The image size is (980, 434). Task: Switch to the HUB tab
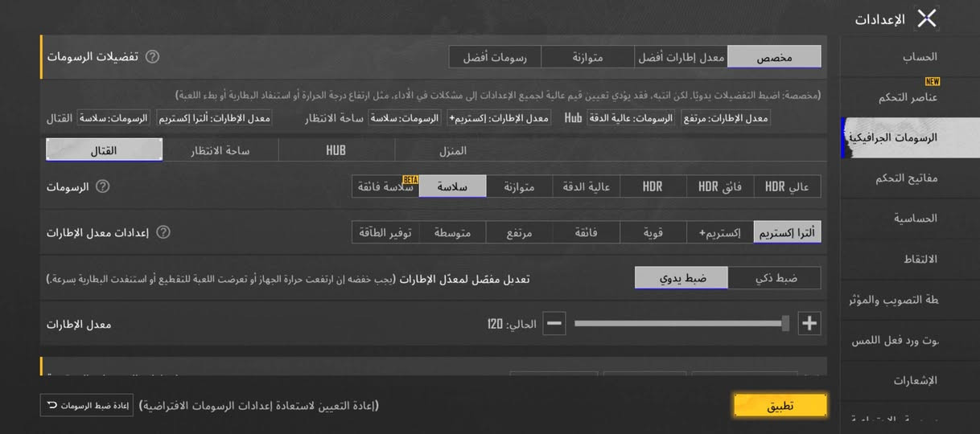pyautogui.click(x=336, y=150)
